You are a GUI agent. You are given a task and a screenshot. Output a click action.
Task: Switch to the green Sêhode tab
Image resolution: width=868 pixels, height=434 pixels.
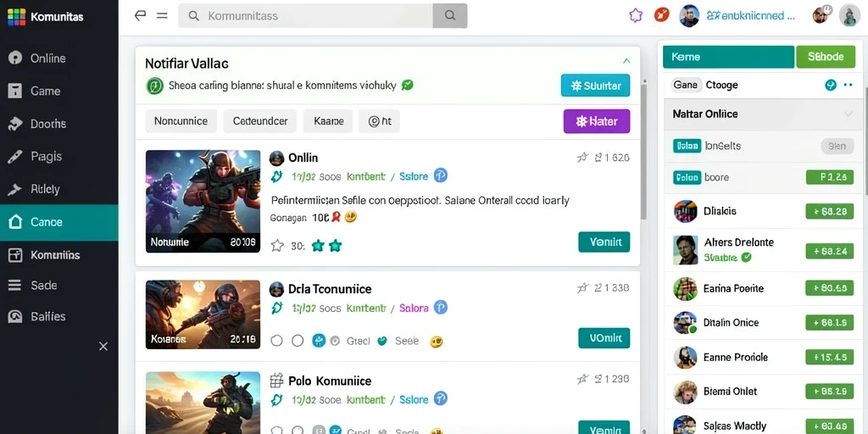[826, 57]
